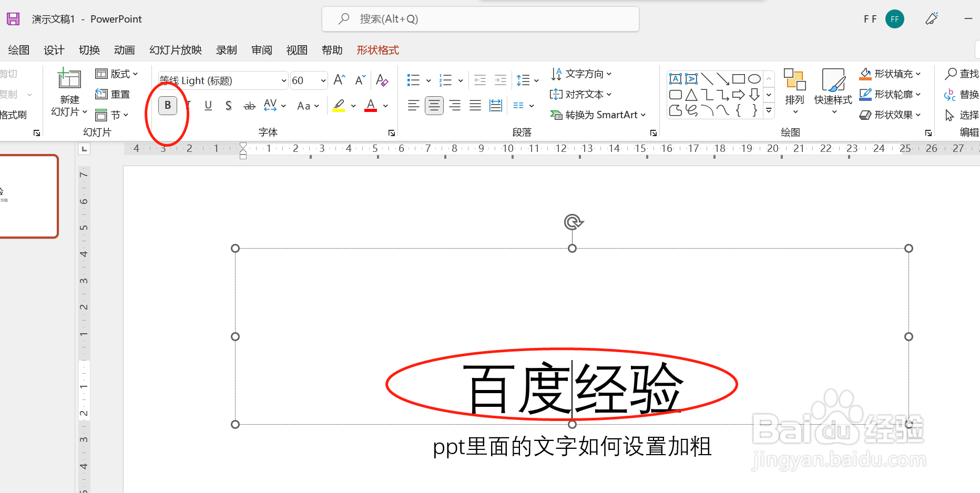This screenshot has height=493, width=980.
Task: Open the Slide Show tab
Action: 176,50
